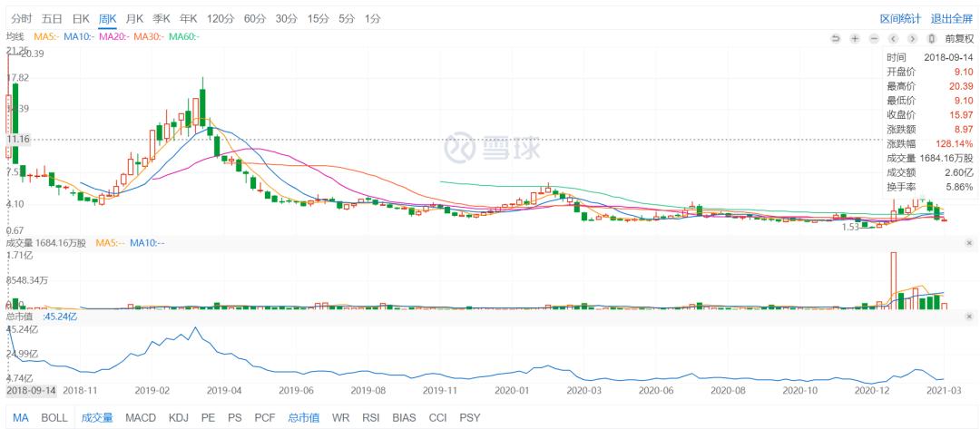Close the 成交量 volume panel
Image resolution: width=980 pixels, height=429 pixels.
(969, 243)
